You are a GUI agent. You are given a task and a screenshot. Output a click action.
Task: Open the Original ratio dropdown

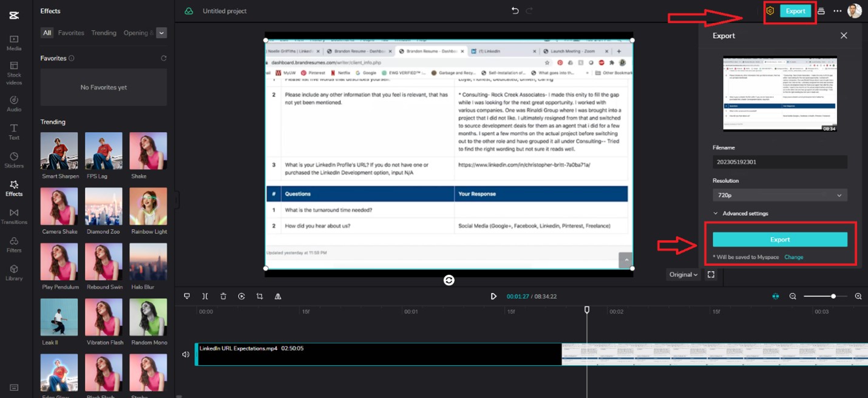[x=683, y=274]
